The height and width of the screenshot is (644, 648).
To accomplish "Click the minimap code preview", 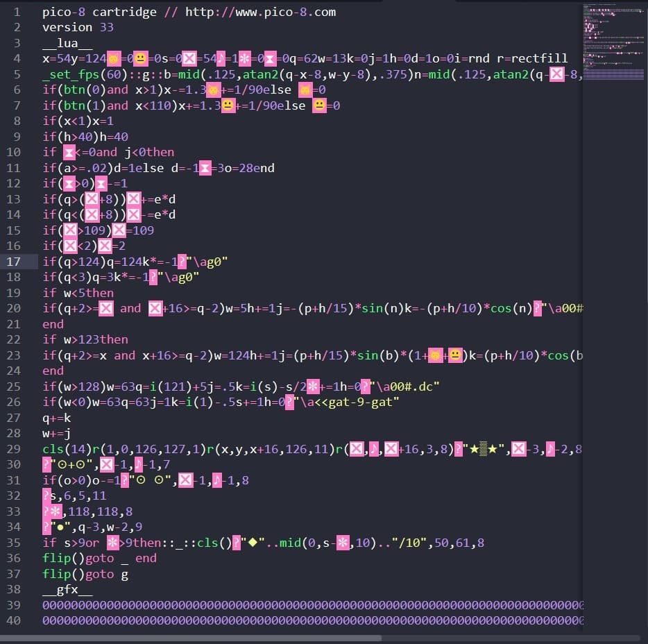I will [613, 42].
